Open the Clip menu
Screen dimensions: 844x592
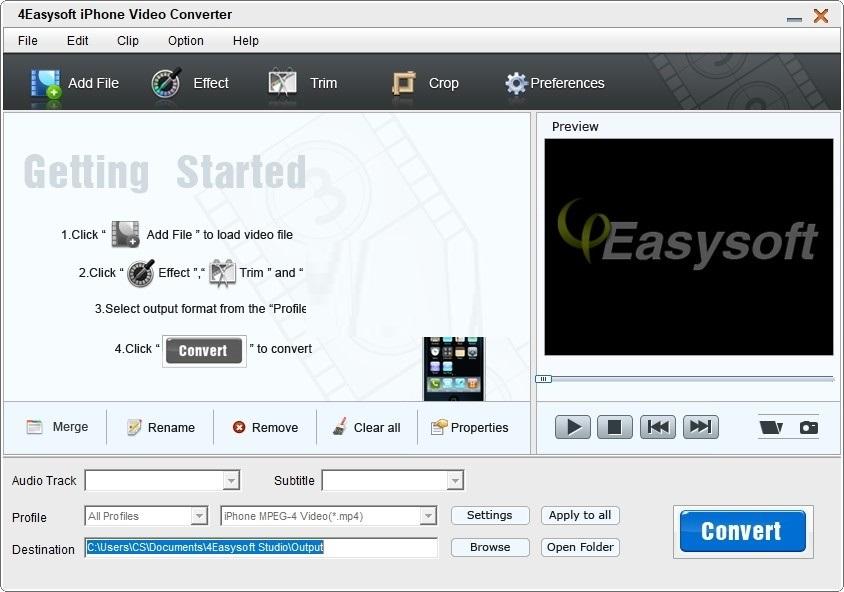click(128, 41)
